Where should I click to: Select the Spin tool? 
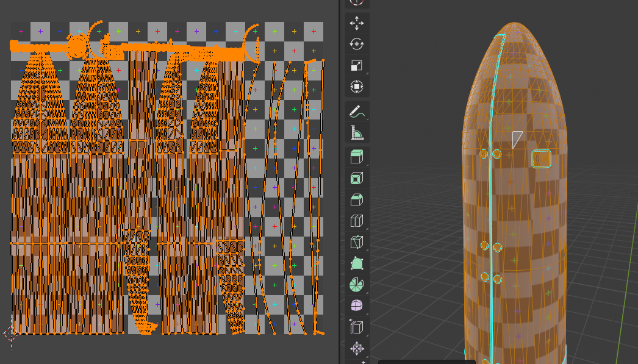357,285
